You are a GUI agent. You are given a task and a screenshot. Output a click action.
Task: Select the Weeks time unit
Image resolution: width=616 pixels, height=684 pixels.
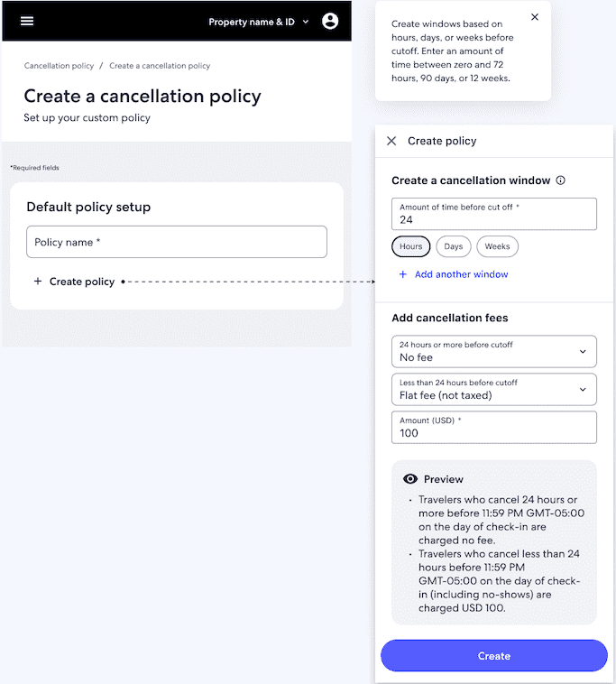[x=497, y=246]
